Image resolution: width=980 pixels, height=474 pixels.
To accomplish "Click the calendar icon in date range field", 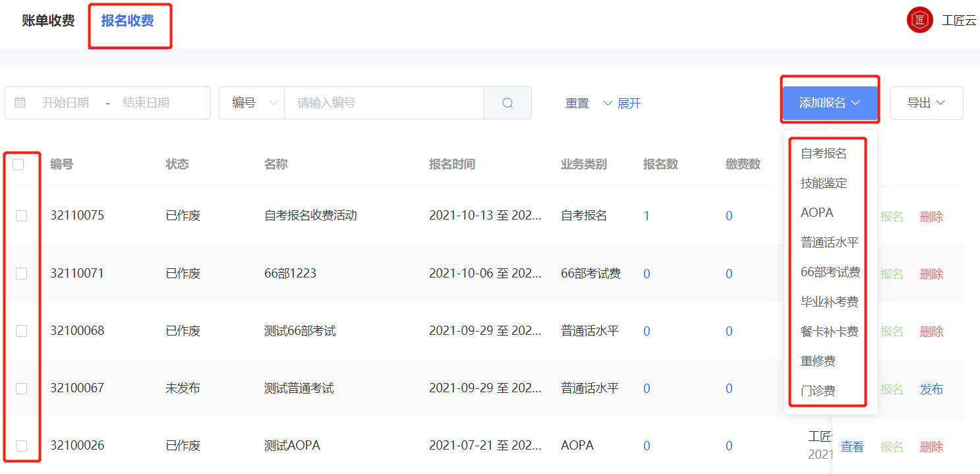I will tap(20, 103).
